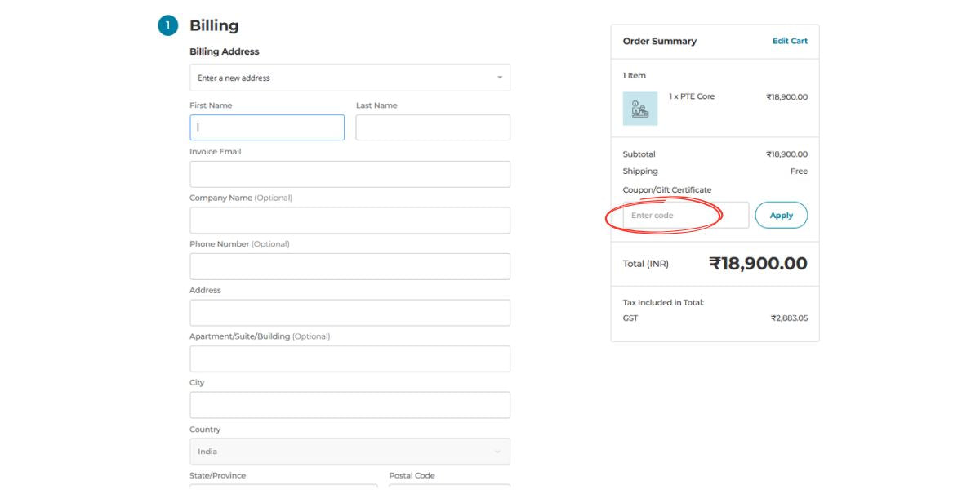
Task: Select the Apartment/Suite/Building field
Action: coord(350,359)
